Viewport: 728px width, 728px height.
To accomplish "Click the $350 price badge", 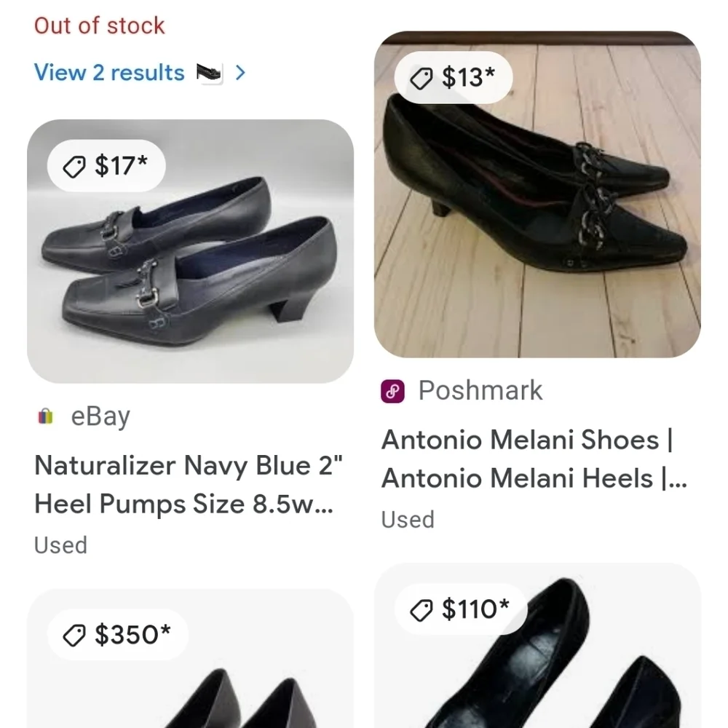I will [118, 634].
